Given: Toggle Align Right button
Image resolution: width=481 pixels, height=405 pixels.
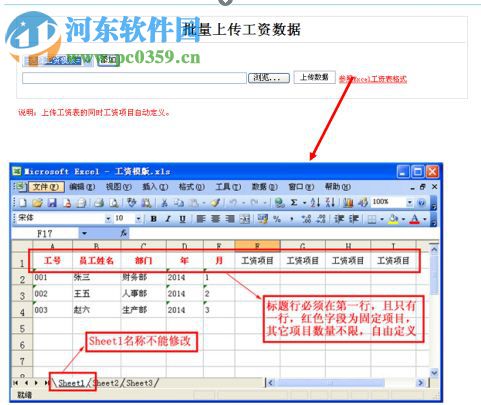Looking at the screenshot, I should (x=230, y=219).
